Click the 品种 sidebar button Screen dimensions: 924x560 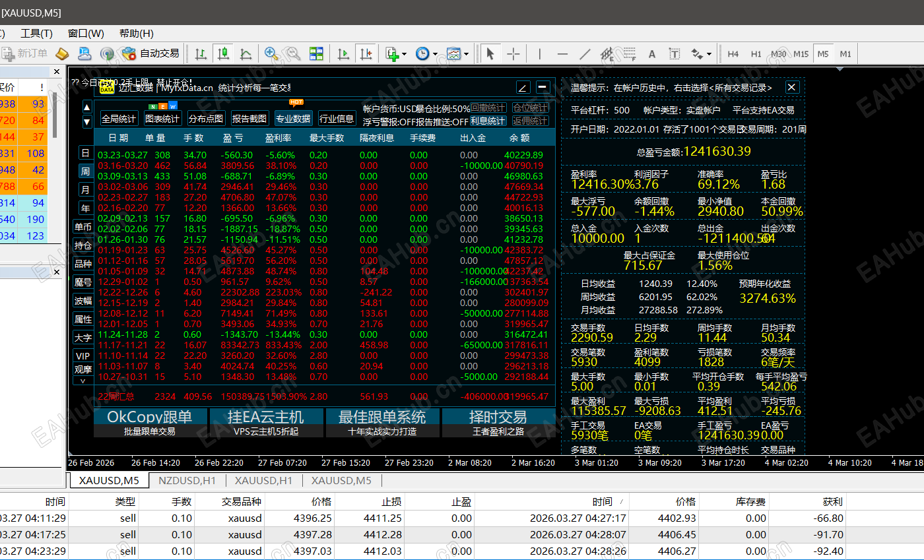(x=83, y=264)
